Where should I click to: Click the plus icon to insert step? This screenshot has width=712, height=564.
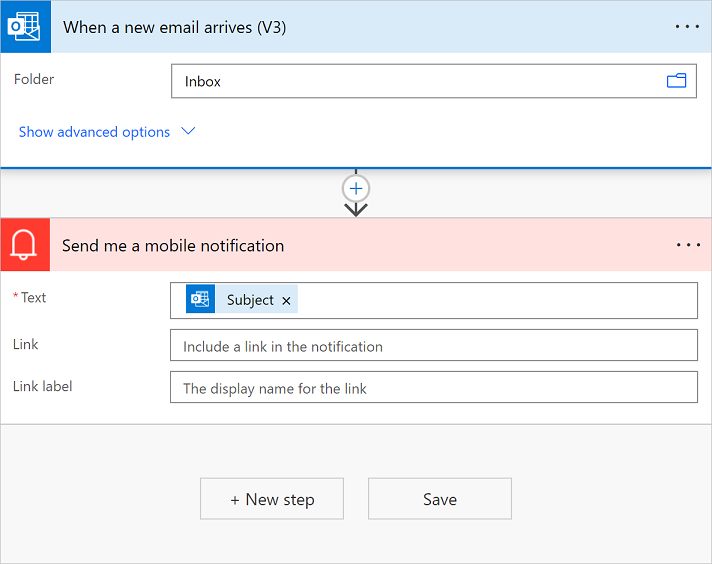pyautogui.click(x=356, y=188)
